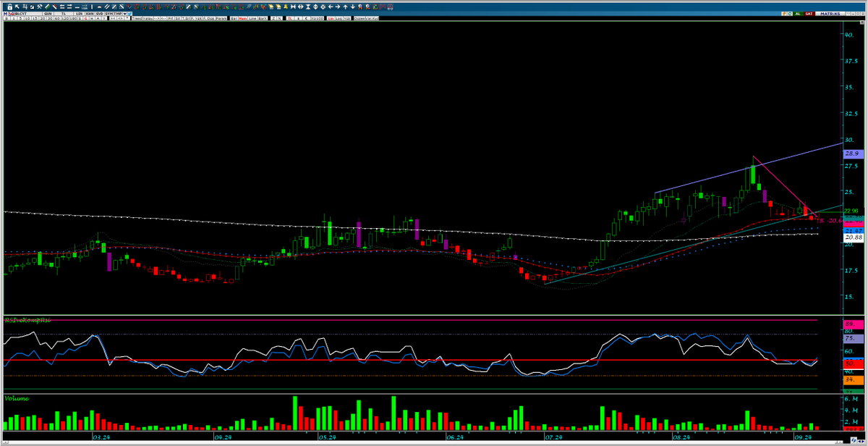The image size is (868, 446).
Task: Click the hourglass icon in the toolbar
Action: pos(307,7)
